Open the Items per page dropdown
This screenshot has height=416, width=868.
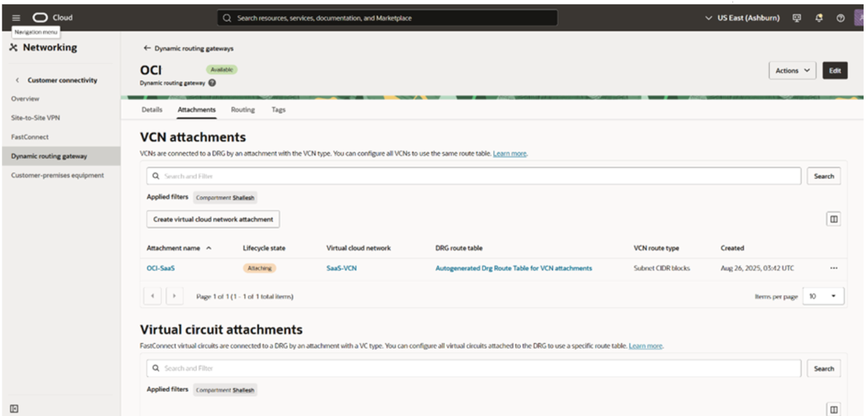click(823, 296)
